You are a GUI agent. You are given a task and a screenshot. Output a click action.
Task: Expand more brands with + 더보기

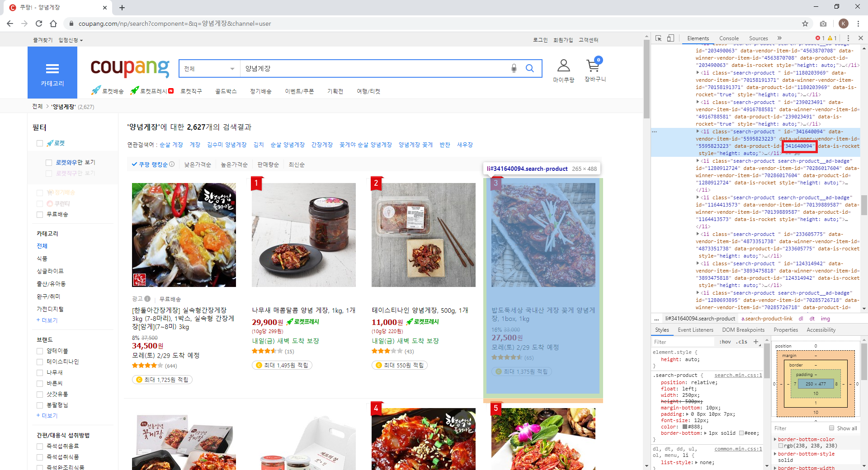47,415
